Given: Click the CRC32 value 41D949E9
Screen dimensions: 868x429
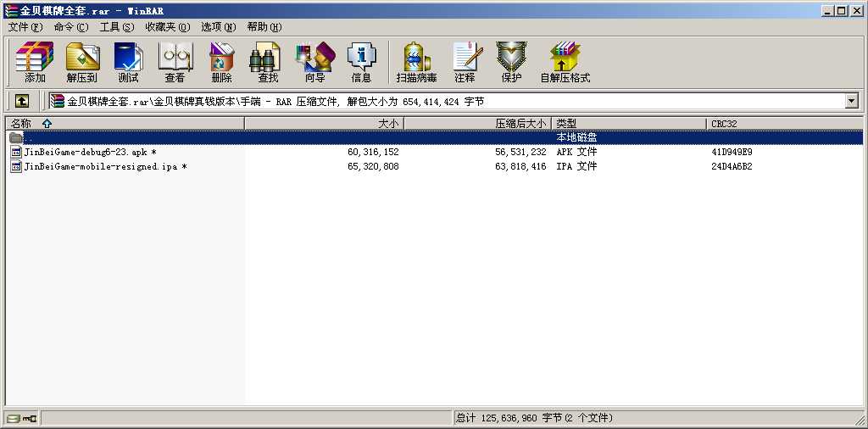Looking at the screenshot, I should (732, 152).
